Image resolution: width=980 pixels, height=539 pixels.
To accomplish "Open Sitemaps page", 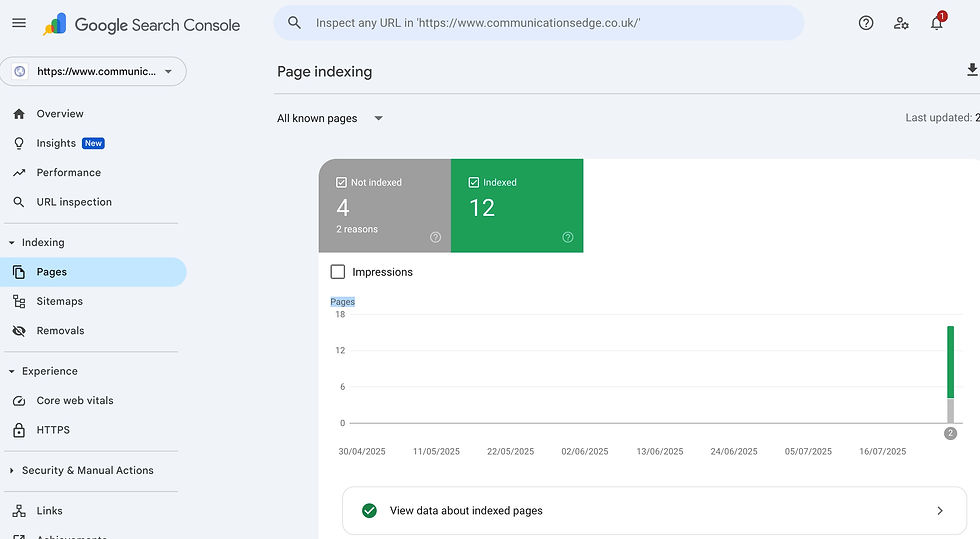I will click(x=59, y=301).
